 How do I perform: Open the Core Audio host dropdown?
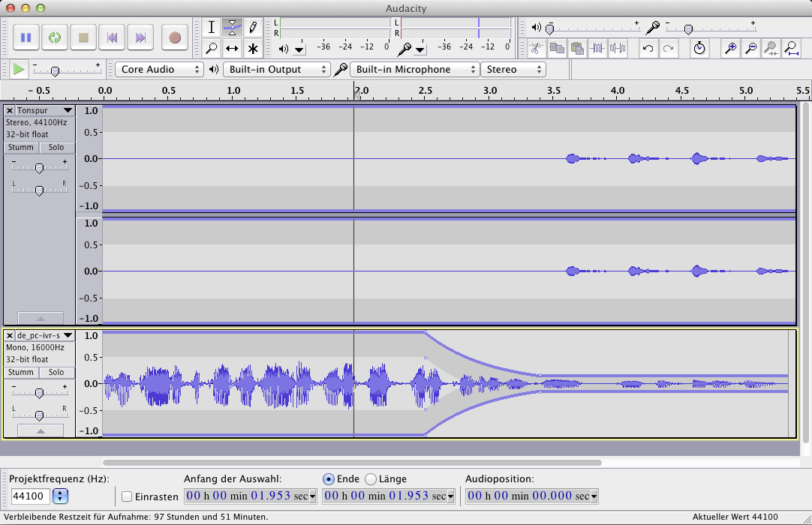tap(158, 70)
